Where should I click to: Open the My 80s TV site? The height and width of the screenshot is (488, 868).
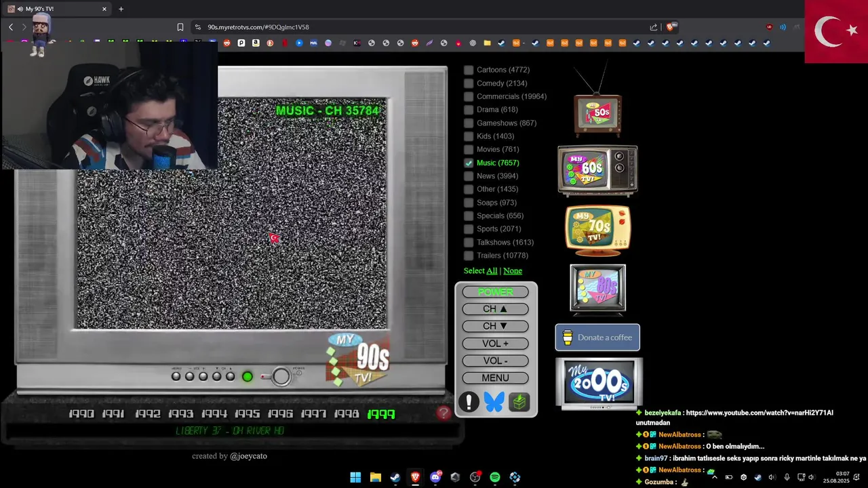[x=597, y=289]
